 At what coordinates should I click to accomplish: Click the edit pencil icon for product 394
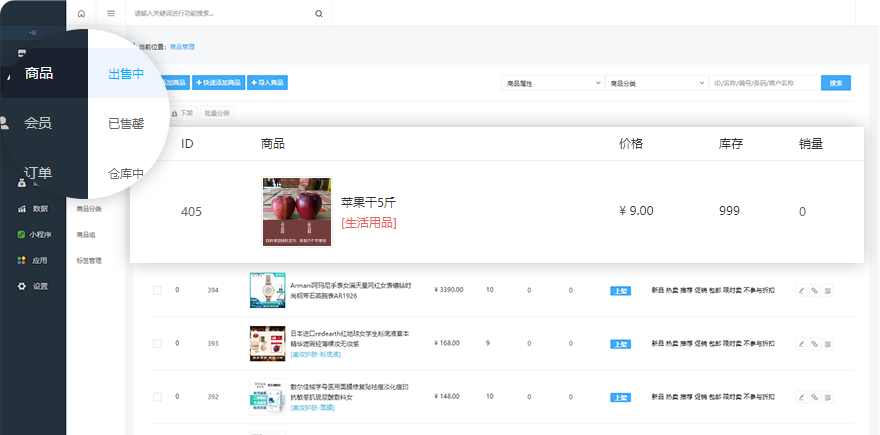801,290
